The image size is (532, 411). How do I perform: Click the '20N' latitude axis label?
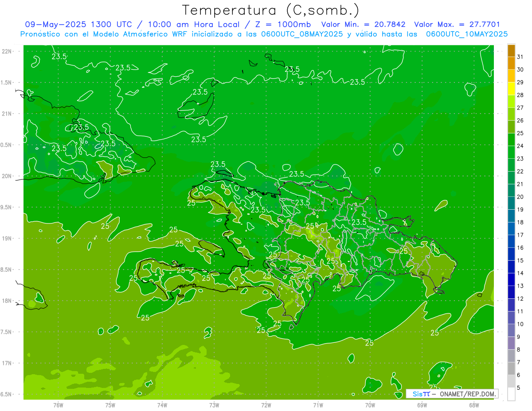[x=7, y=176]
